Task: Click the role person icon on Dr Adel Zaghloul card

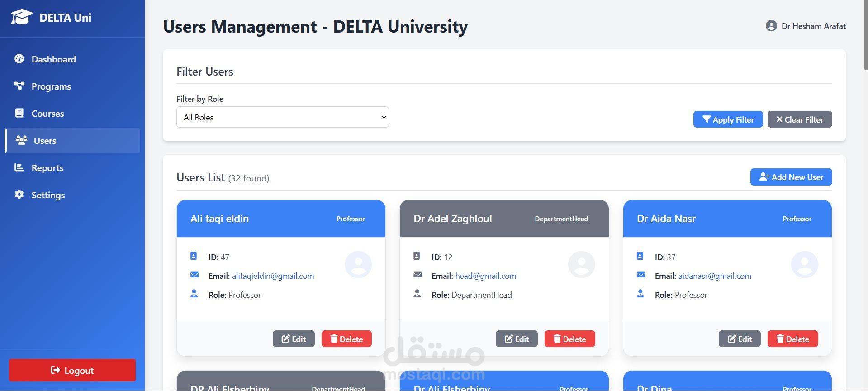Action: [417, 294]
